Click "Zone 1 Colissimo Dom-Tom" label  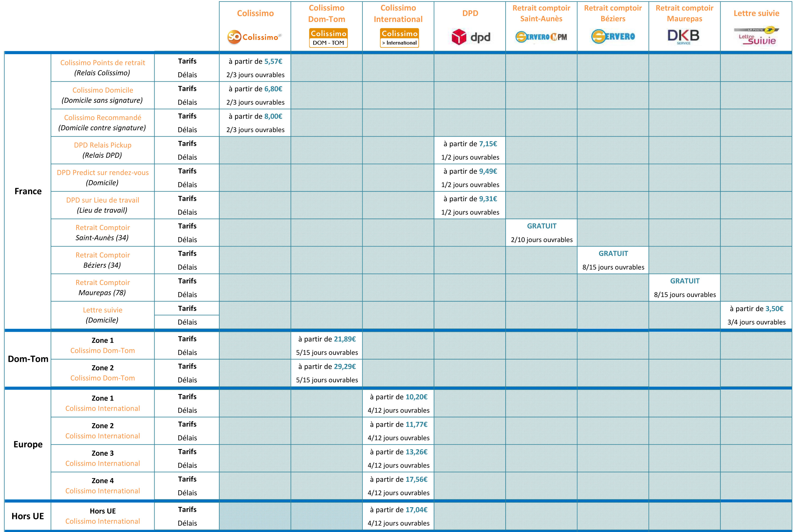point(102,346)
